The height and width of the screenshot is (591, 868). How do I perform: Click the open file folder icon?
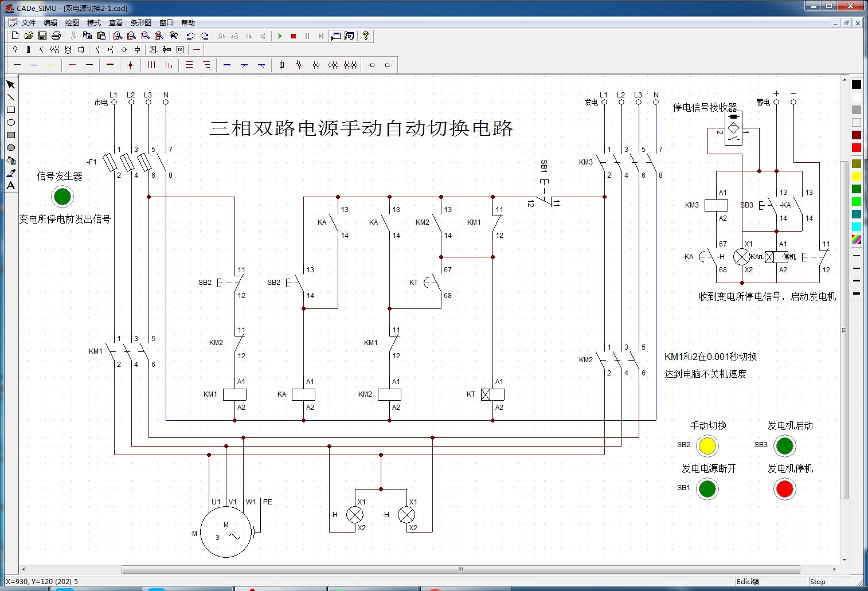point(29,36)
